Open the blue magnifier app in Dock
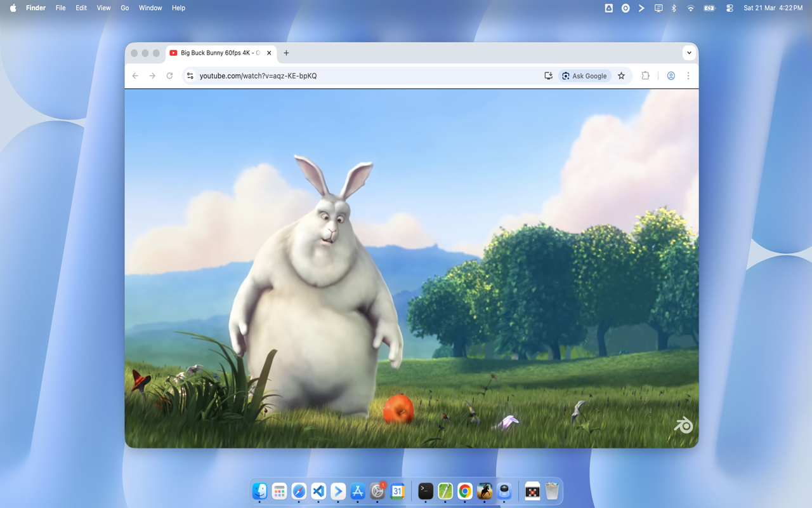Screen dimensions: 812x508 pos(504,491)
